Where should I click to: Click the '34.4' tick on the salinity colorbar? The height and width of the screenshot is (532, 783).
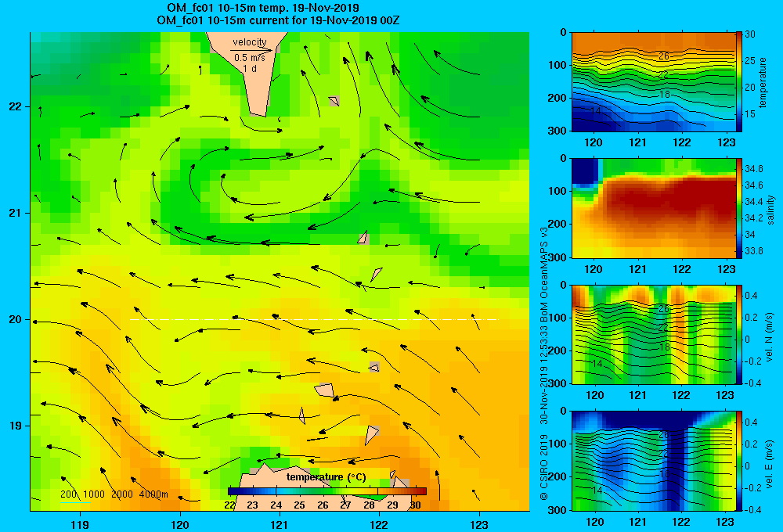tap(753, 202)
